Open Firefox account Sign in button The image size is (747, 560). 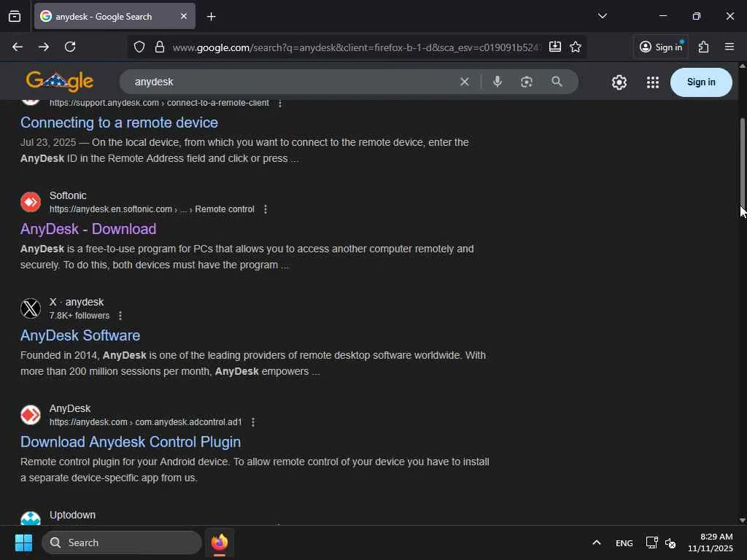pyautogui.click(x=661, y=47)
